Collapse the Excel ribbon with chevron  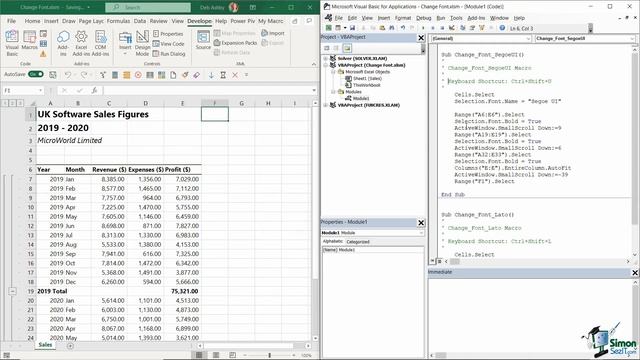coord(313,64)
